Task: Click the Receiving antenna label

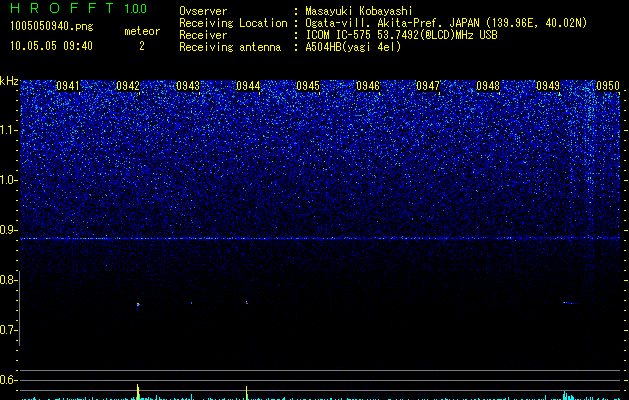Action: [230, 47]
